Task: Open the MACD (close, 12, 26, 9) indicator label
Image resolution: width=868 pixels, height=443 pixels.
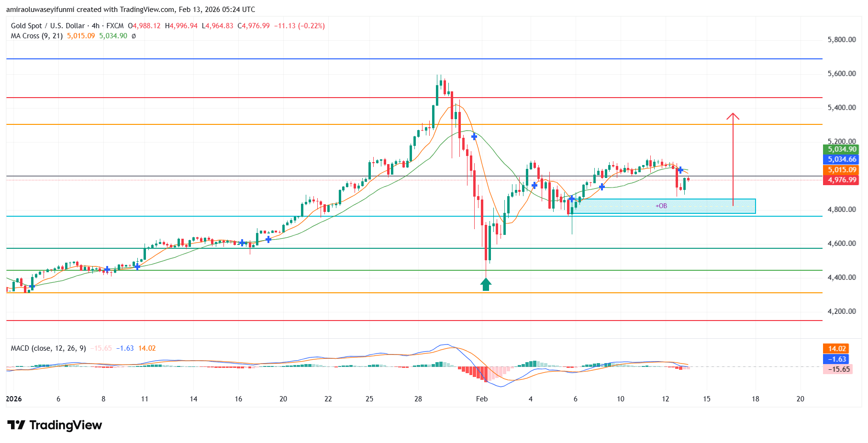Action: click(x=48, y=348)
